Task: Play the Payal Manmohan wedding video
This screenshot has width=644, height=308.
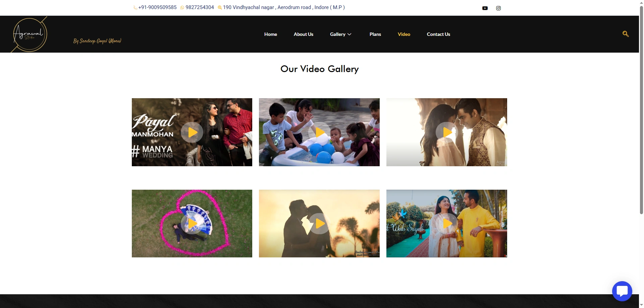Action: (x=192, y=132)
